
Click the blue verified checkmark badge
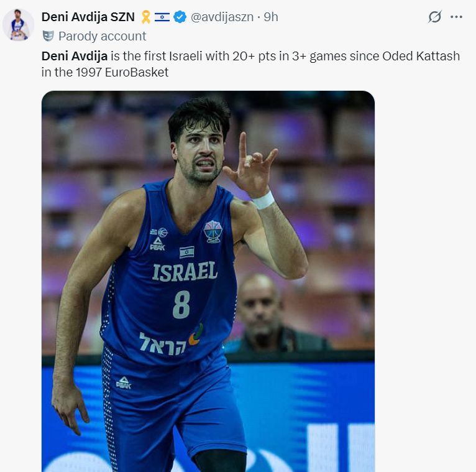tap(180, 17)
